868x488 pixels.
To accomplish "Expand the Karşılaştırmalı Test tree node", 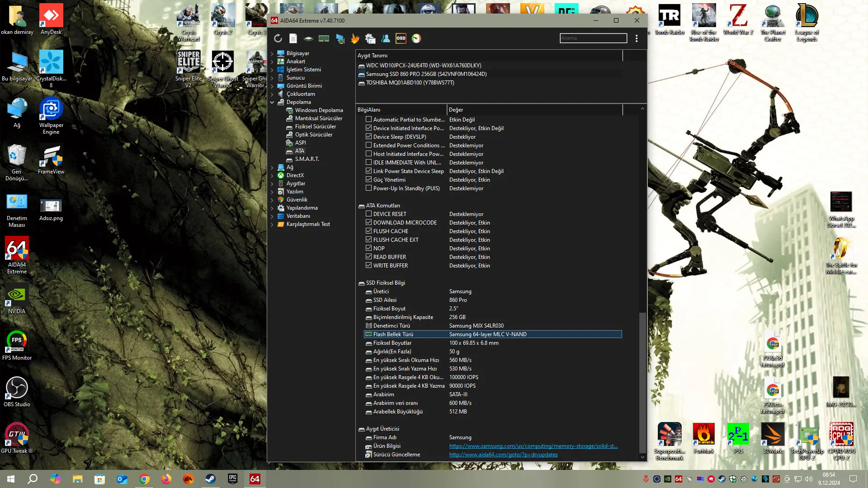I will pos(272,224).
